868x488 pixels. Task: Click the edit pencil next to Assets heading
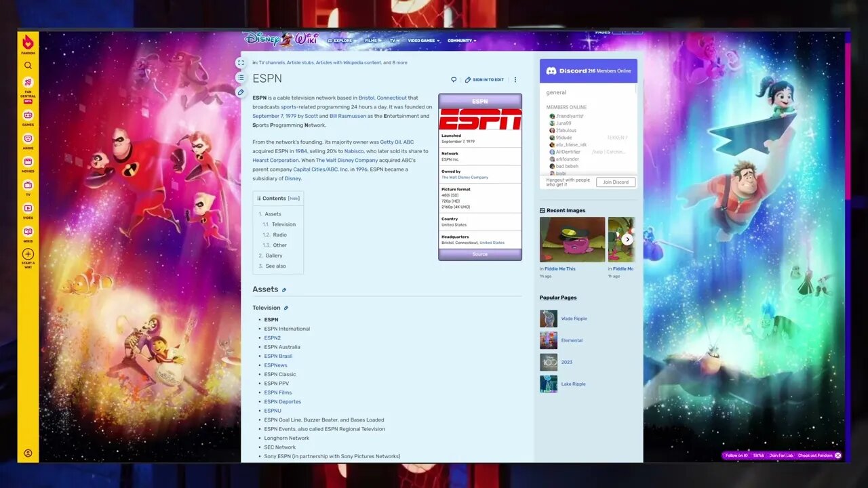(284, 290)
